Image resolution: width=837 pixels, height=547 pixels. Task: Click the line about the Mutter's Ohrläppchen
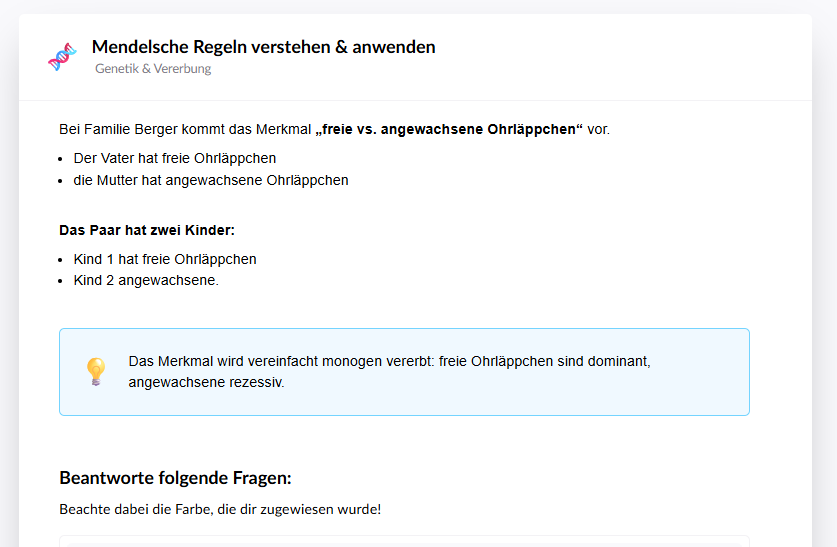(210, 180)
